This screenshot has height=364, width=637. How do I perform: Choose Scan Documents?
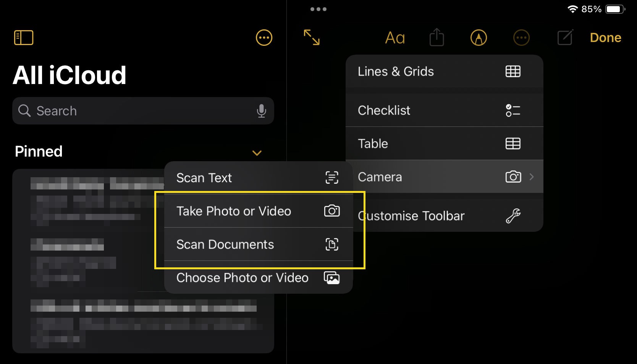(259, 244)
